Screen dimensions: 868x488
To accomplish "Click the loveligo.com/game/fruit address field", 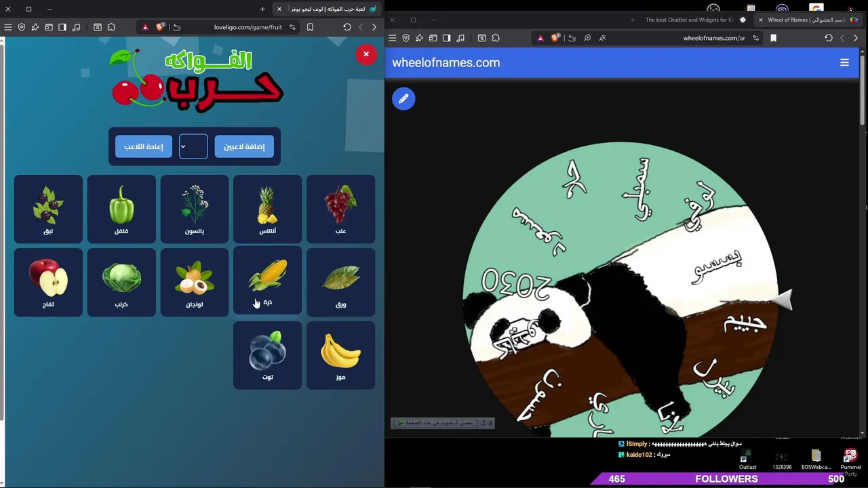I will 248,27.
